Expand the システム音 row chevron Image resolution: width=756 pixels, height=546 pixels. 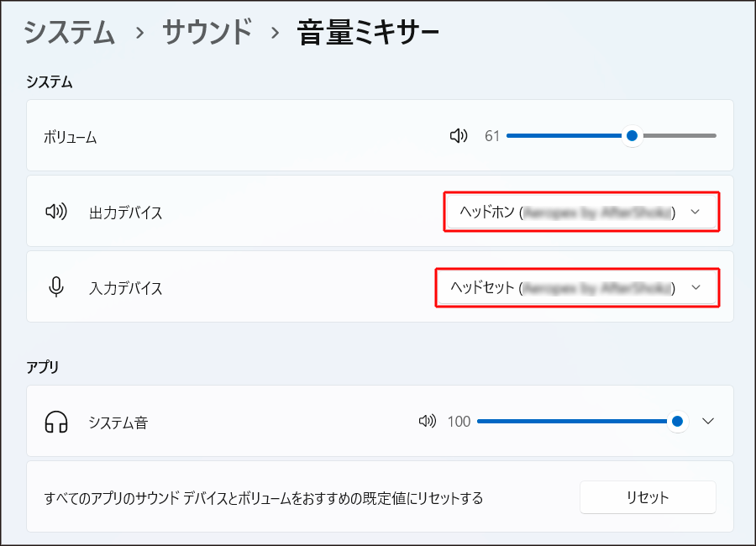coord(708,422)
